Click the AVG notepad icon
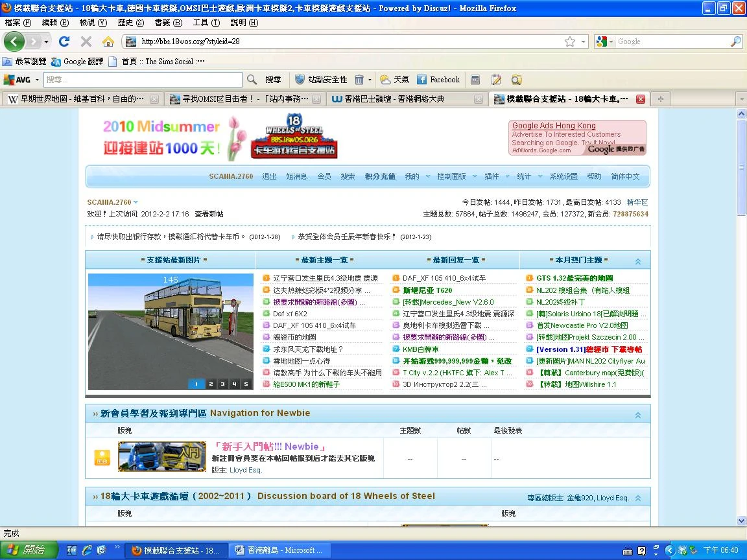This screenshot has width=747, height=560. 496,80
